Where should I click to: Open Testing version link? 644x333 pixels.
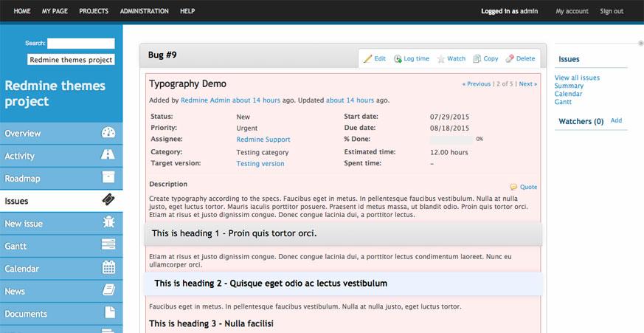tap(260, 164)
